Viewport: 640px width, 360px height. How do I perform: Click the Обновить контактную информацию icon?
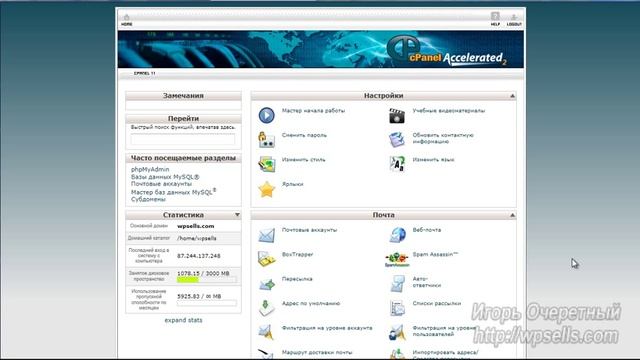[397, 140]
